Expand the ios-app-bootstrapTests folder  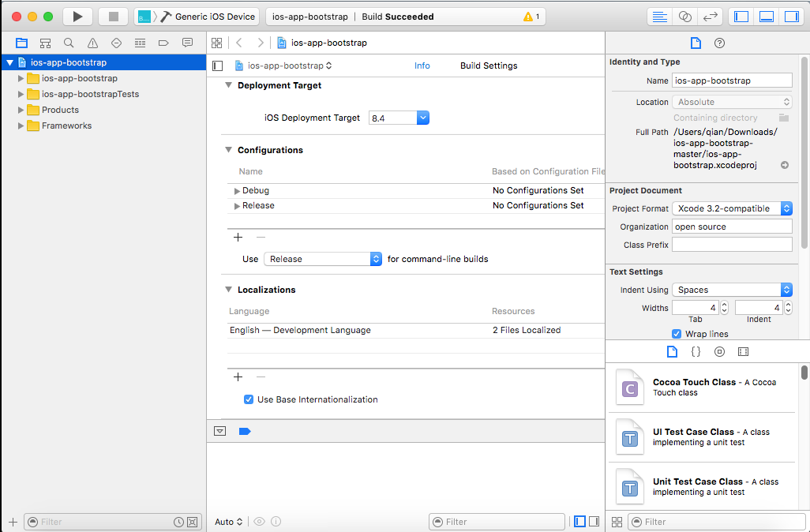pos(21,94)
